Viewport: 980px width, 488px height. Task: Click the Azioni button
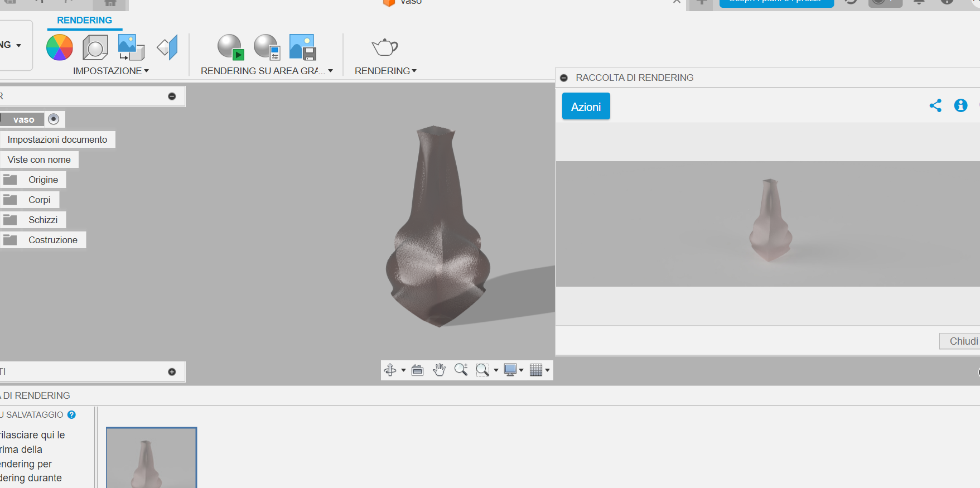click(x=586, y=107)
